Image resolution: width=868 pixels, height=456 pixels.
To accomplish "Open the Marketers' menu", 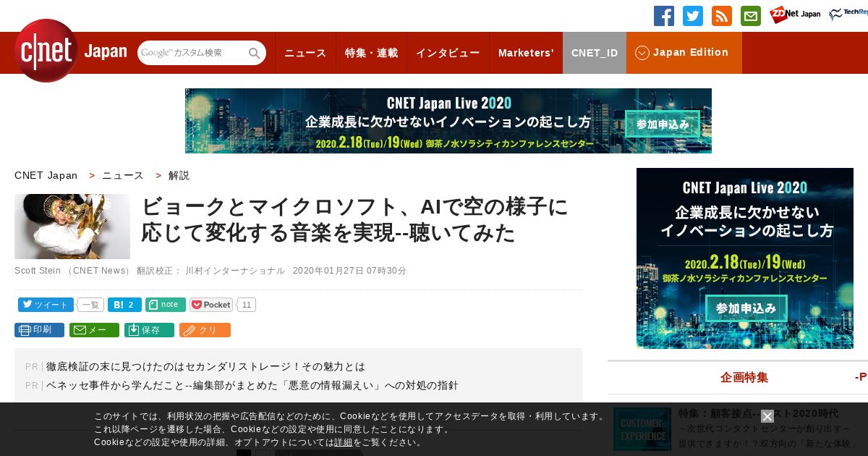I will coord(526,53).
